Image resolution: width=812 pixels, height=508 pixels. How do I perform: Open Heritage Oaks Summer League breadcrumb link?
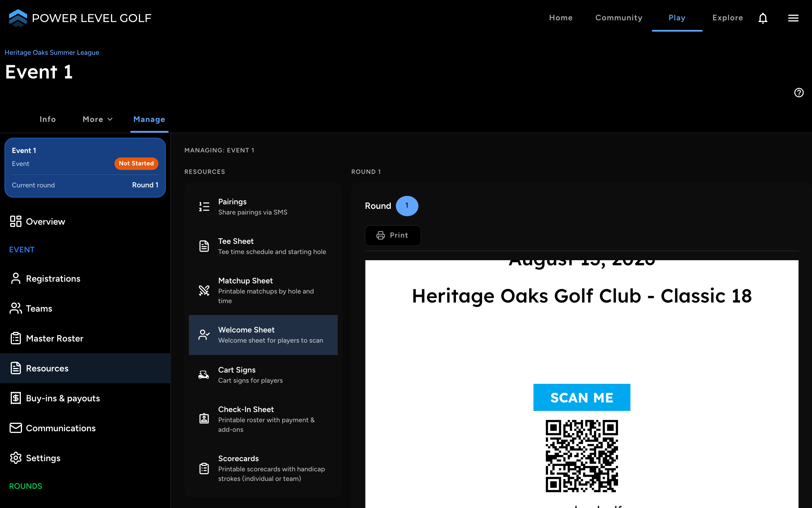[x=52, y=52]
